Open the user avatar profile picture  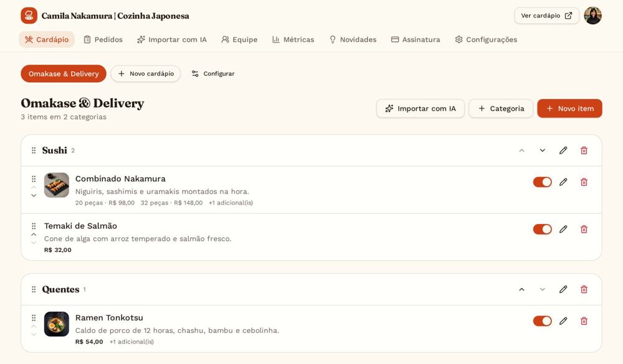[592, 16]
